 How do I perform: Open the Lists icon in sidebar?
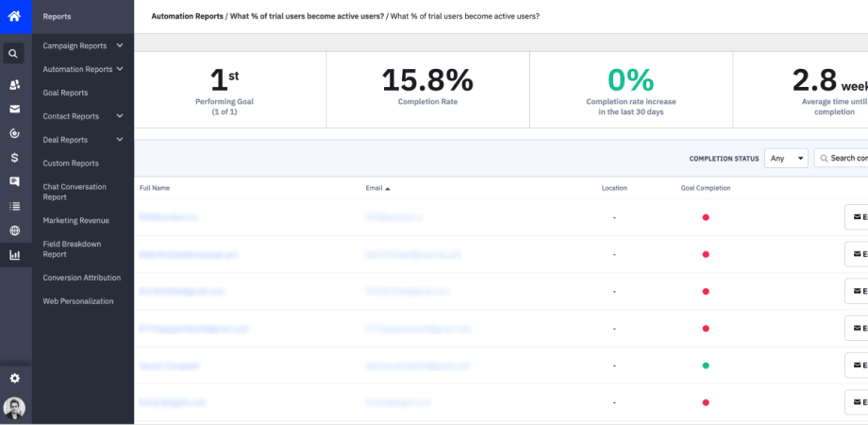click(14, 206)
